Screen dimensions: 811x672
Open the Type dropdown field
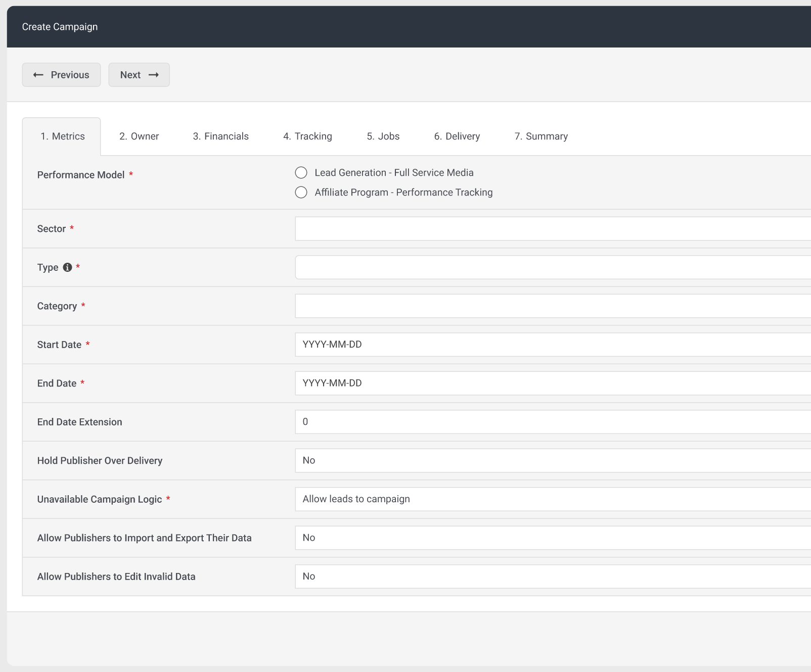point(553,267)
